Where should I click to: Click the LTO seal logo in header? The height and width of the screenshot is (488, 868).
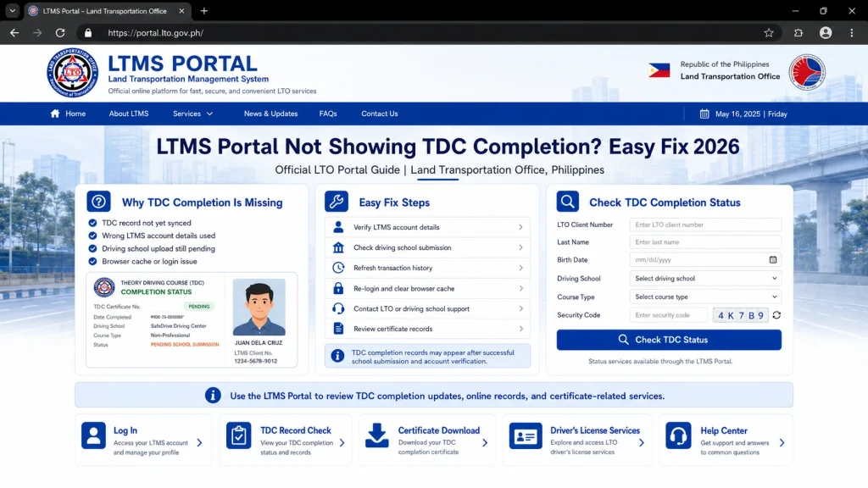tap(73, 73)
